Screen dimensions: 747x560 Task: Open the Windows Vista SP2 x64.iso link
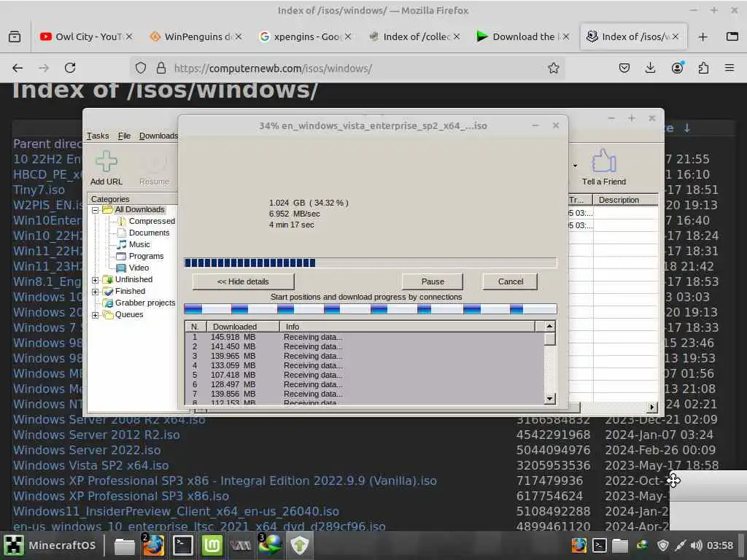pos(90,465)
